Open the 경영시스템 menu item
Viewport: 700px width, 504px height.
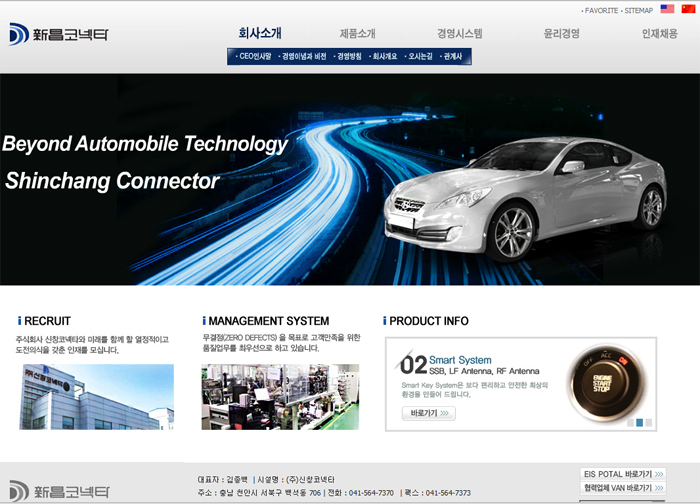point(460,33)
